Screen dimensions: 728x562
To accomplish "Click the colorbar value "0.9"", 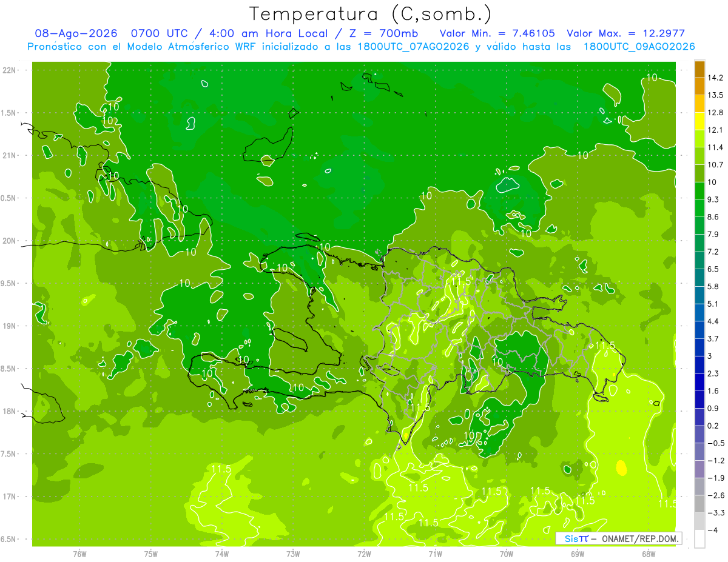I will (713, 408).
